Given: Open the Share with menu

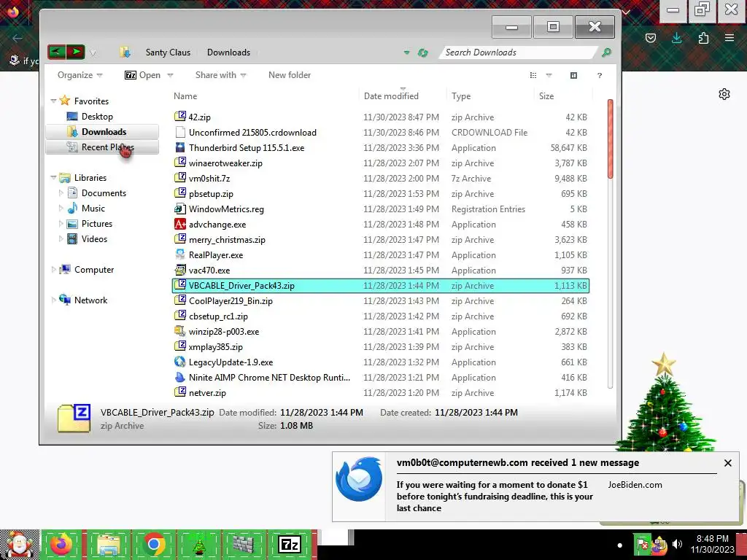Looking at the screenshot, I should pos(220,75).
